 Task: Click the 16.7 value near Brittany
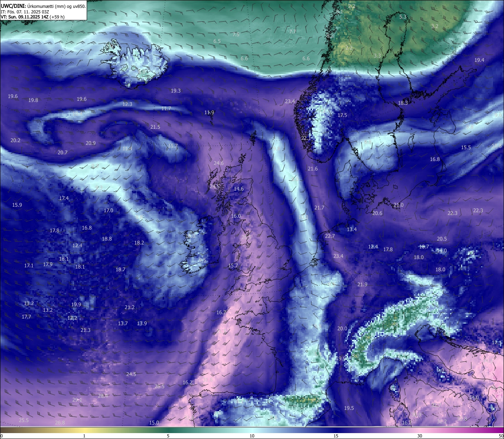point(221,312)
